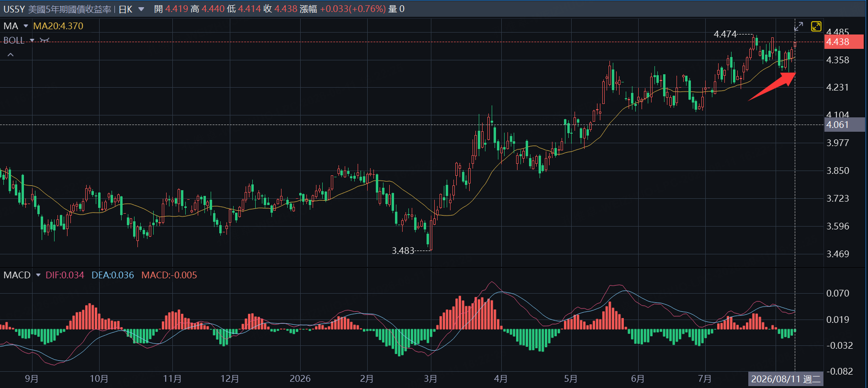Click the DEA:0.036 value
Viewport: 868px width, 388px height.
tap(113, 275)
